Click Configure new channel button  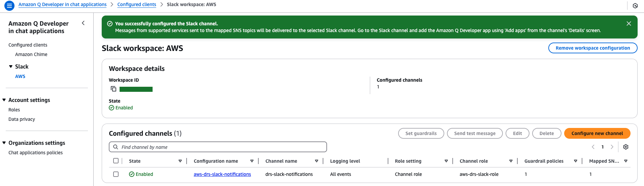pyautogui.click(x=597, y=133)
